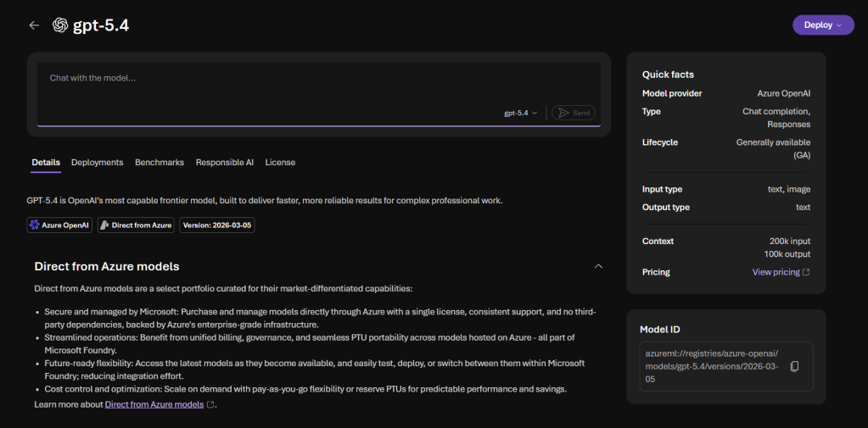Click the OpenAI logo beside gpt-5.4
868x428 pixels.
pos(60,25)
